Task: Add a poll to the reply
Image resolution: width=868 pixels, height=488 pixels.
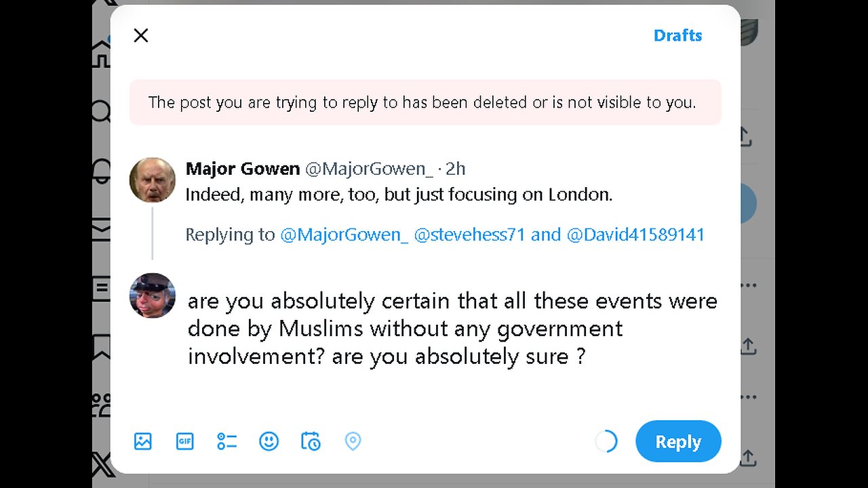Action: coord(226,441)
